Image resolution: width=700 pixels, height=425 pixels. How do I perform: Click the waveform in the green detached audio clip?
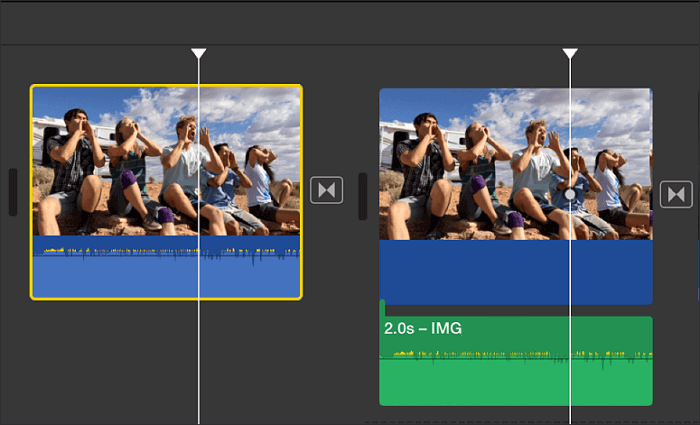pos(480,354)
